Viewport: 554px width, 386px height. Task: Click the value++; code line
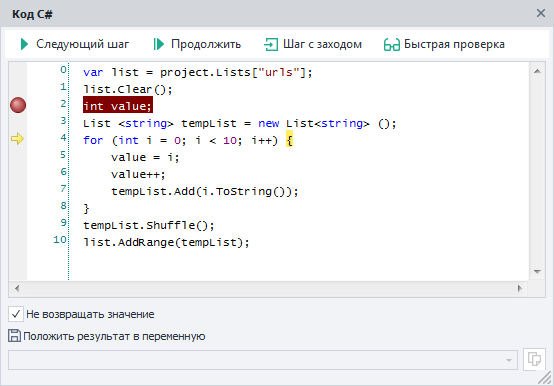pyautogui.click(x=138, y=174)
